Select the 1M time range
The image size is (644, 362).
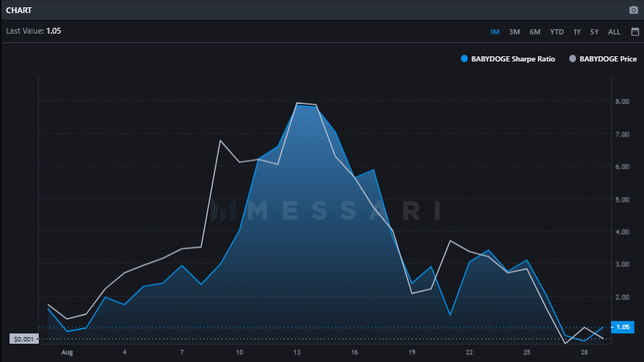coord(495,32)
